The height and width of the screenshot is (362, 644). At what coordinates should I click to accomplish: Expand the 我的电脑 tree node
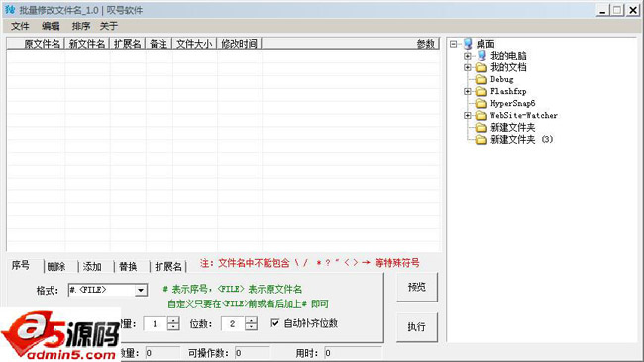[x=468, y=56]
